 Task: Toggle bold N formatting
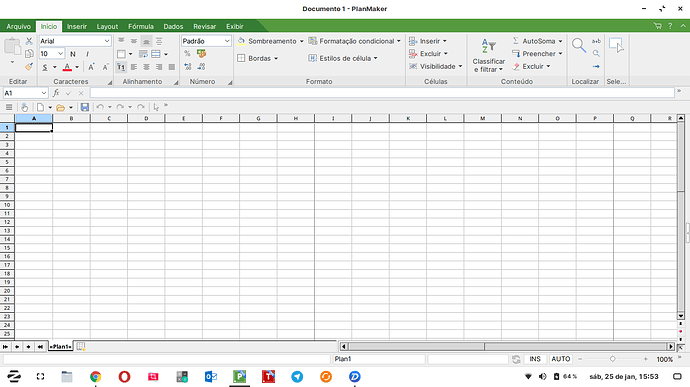73,54
